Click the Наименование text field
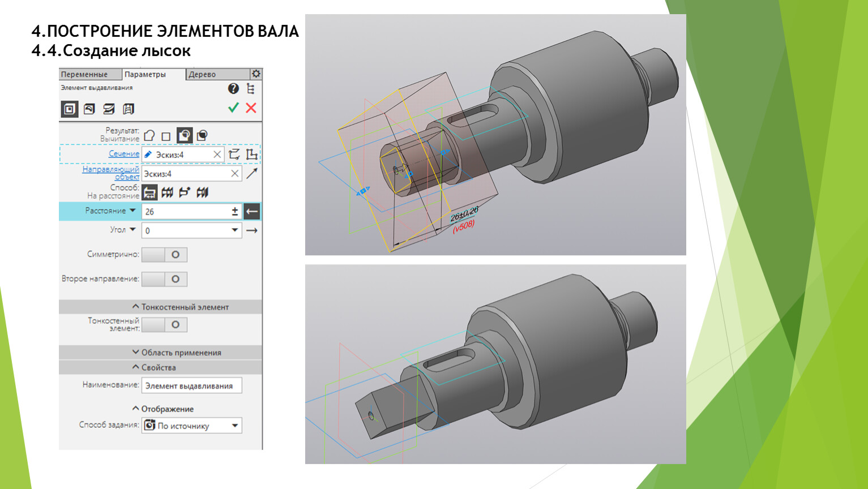 tap(191, 385)
